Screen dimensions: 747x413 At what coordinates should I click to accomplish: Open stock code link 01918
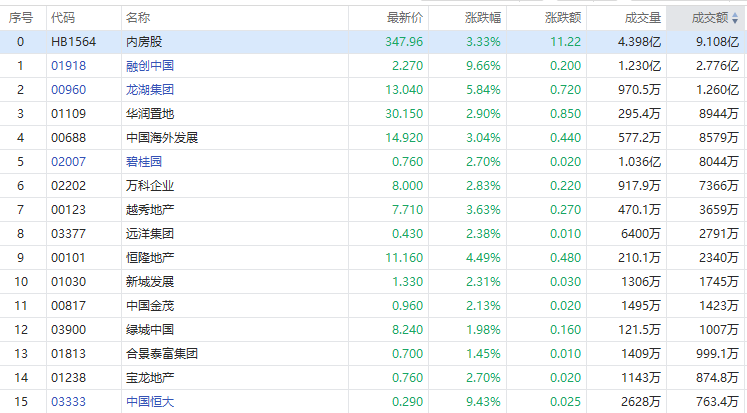[69, 65]
